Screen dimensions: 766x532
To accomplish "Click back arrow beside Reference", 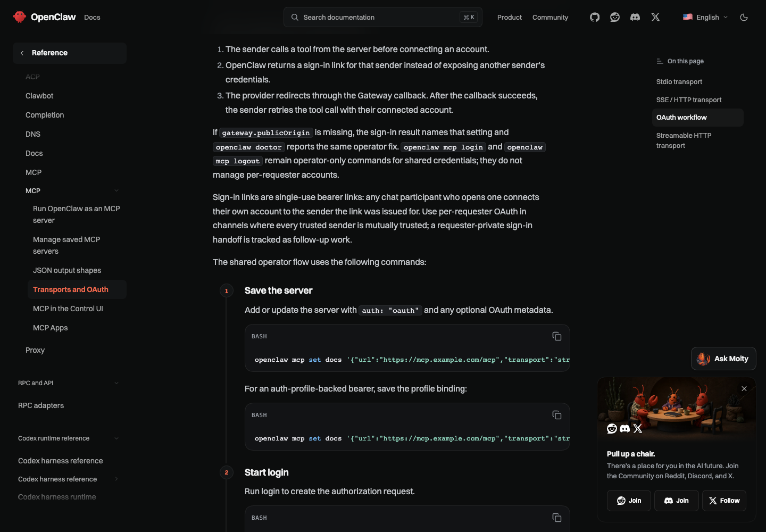I will point(22,53).
